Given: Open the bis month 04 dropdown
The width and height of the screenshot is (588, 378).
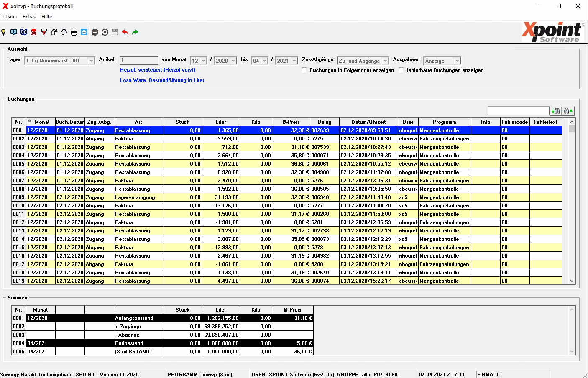Looking at the screenshot, I should click(x=264, y=61).
